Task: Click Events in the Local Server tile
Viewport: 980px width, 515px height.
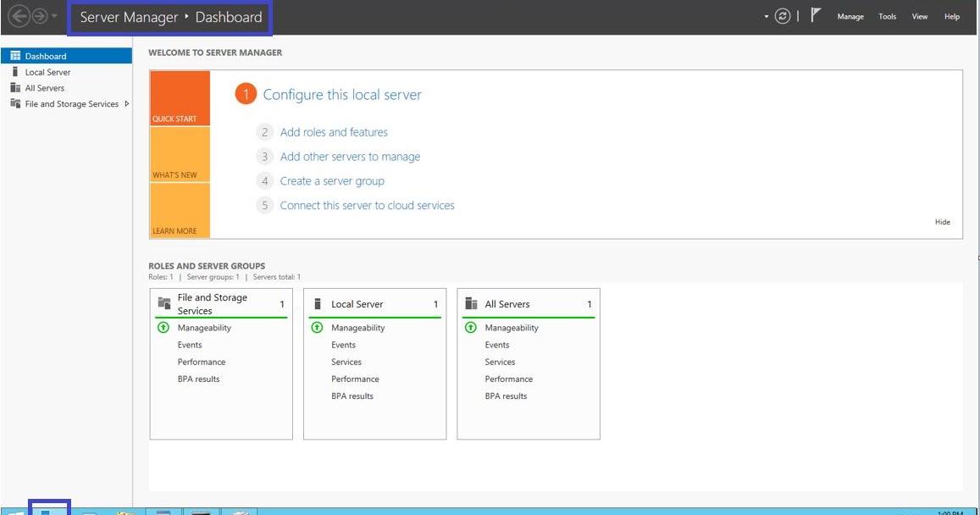Action: click(x=342, y=345)
